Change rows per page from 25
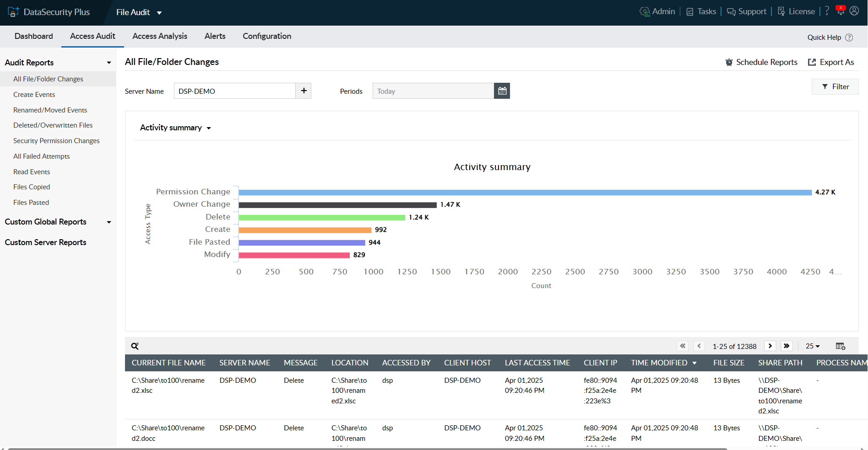 coord(813,346)
